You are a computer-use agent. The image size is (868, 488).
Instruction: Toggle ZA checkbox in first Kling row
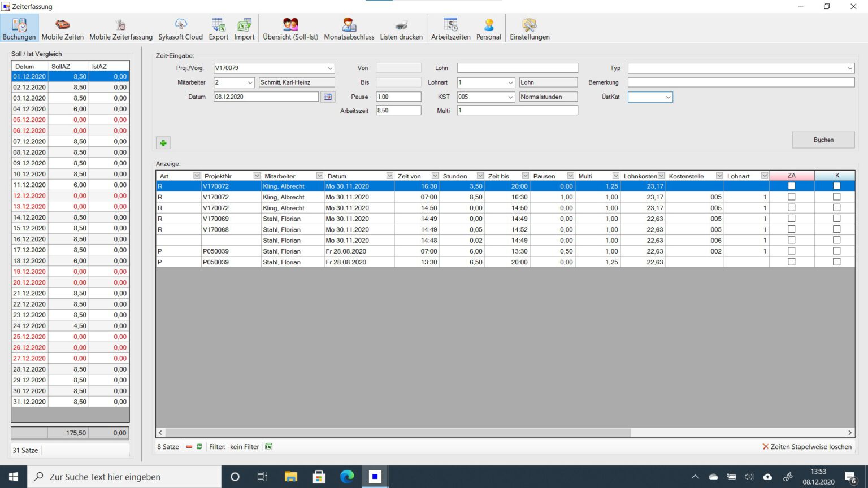[x=791, y=186]
